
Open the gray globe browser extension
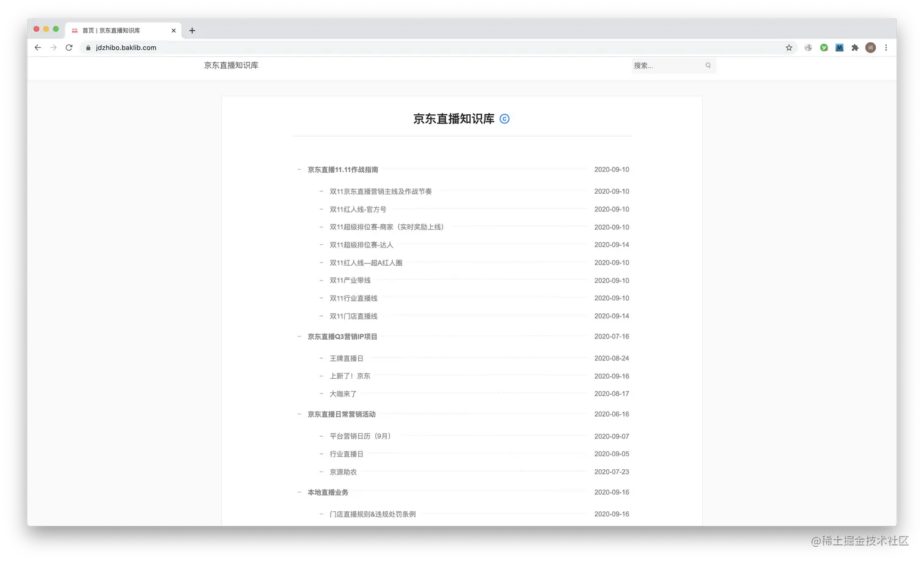point(808,48)
